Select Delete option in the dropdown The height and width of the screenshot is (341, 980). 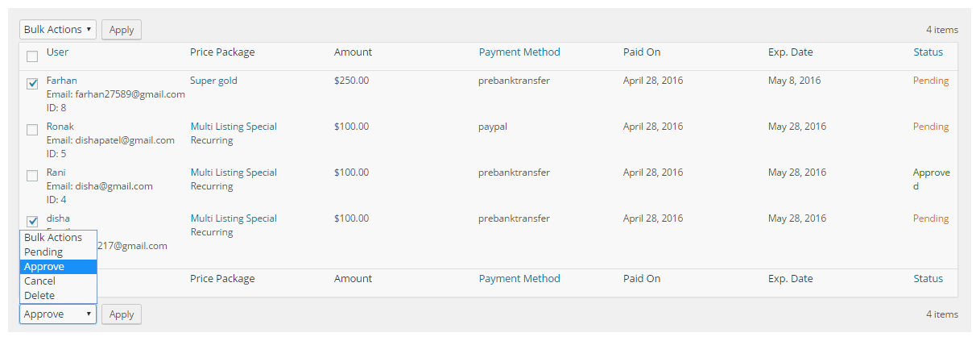tap(58, 296)
